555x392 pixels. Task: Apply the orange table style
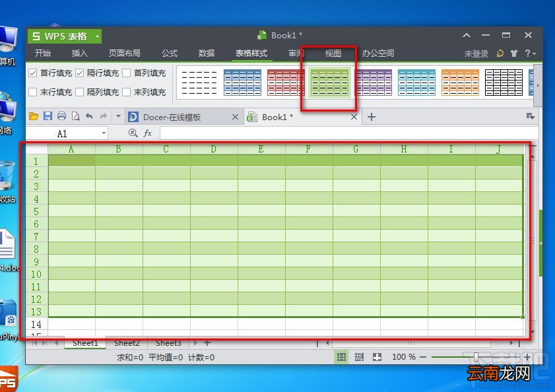coord(460,82)
